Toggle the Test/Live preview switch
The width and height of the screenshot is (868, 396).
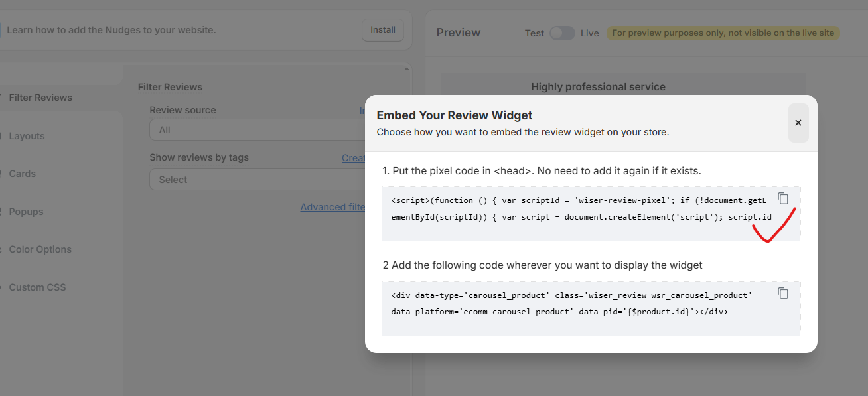point(561,33)
